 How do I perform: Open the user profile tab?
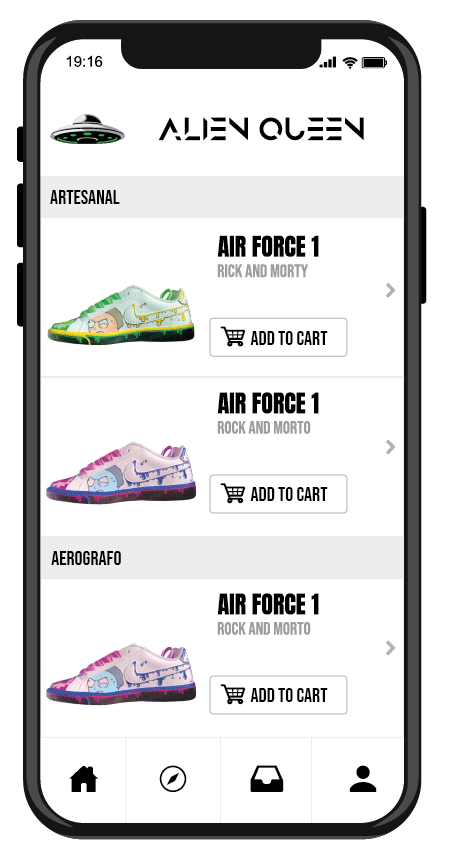pos(363,779)
